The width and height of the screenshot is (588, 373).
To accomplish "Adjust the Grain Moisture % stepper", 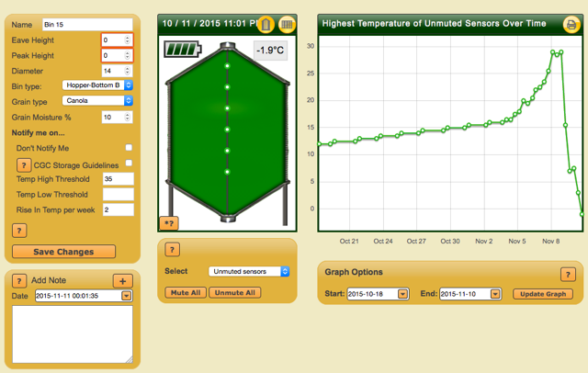I will (x=127, y=117).
